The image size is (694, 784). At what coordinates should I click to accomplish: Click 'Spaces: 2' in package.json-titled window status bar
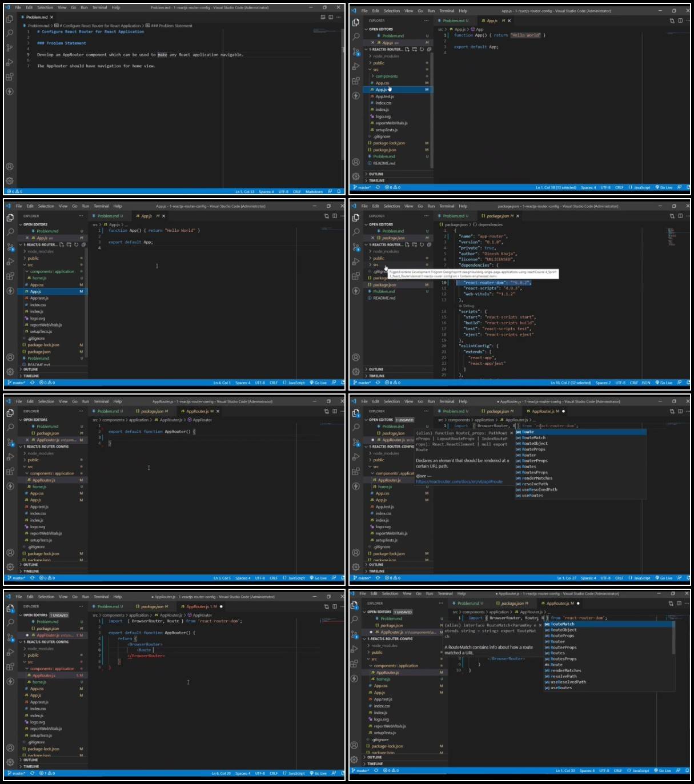pyautogui.click(x=603, y=383)
